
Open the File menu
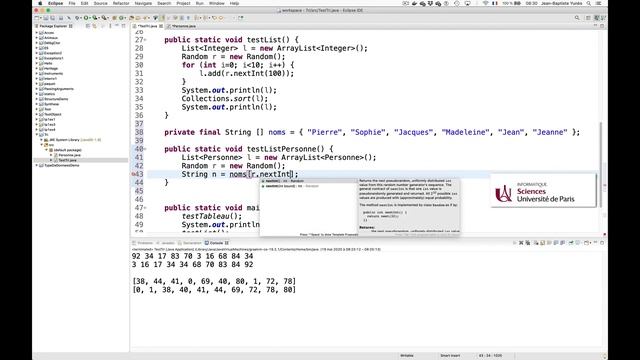coord(72,3)
